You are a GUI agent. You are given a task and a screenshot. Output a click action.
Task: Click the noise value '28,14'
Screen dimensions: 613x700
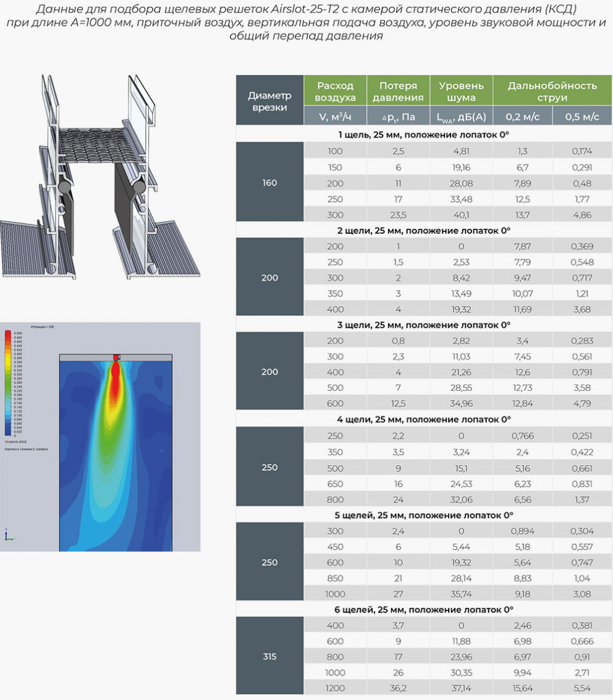tap(461, 578)
